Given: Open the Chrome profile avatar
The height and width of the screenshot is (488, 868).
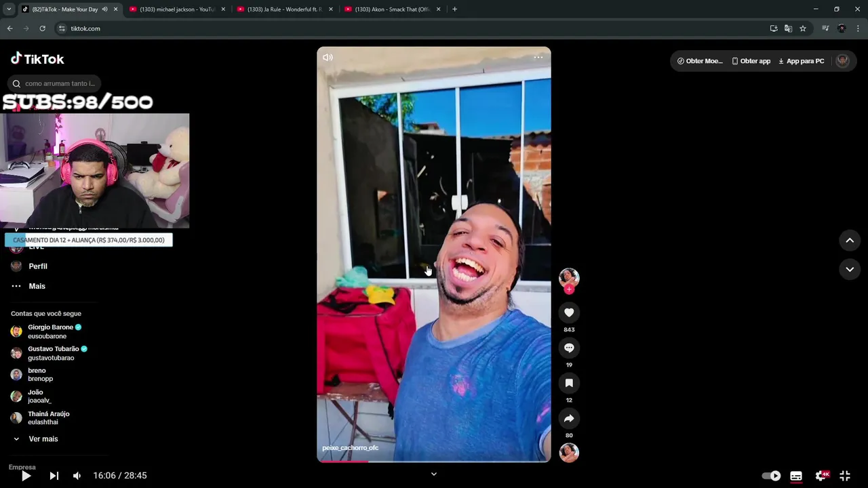Looking at the screenshot, I should (x=842, y=28).
